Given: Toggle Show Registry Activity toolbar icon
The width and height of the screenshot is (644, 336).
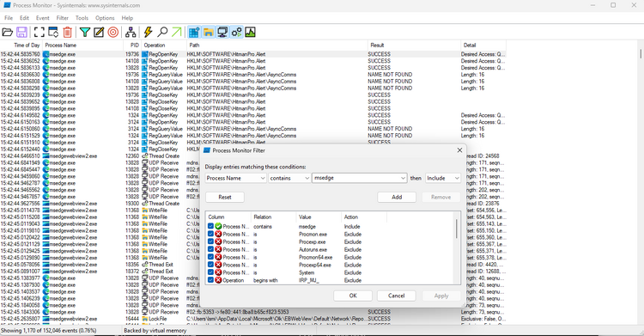Looking at the screenshot, I should coord(194,32).
